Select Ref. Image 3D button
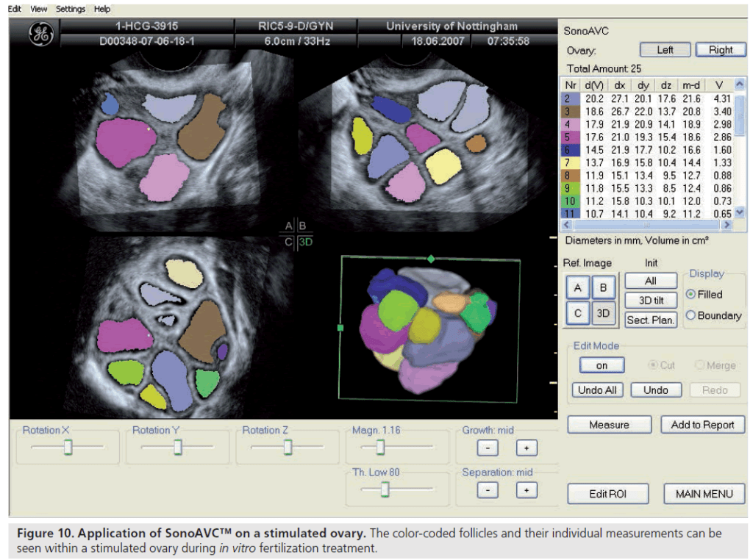The width and height of the screenshot is (753, 560). (604, 314)
